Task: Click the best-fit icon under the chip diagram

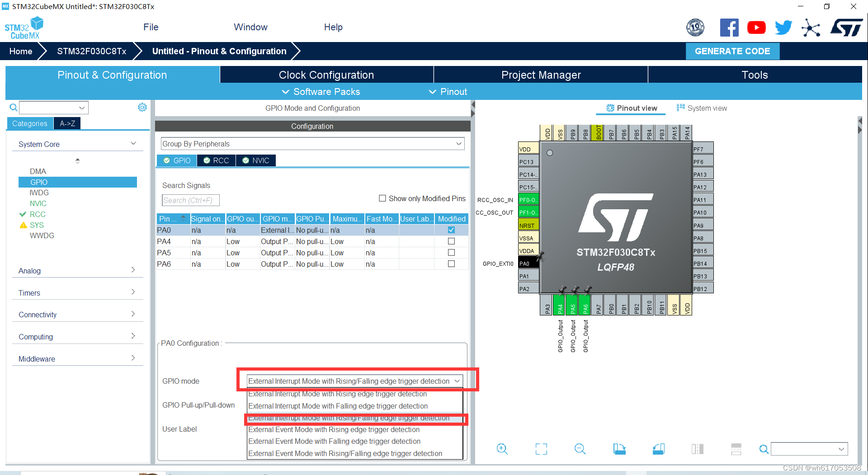Action: tap(541, 449)
